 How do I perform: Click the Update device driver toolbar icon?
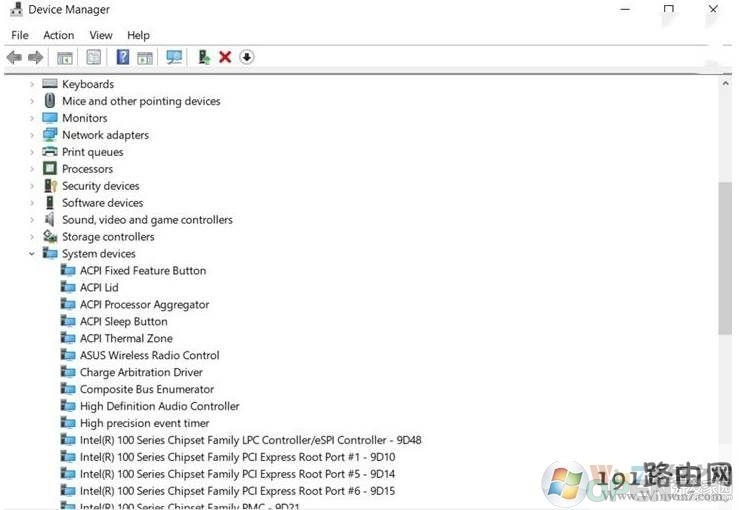coord(204,58)
